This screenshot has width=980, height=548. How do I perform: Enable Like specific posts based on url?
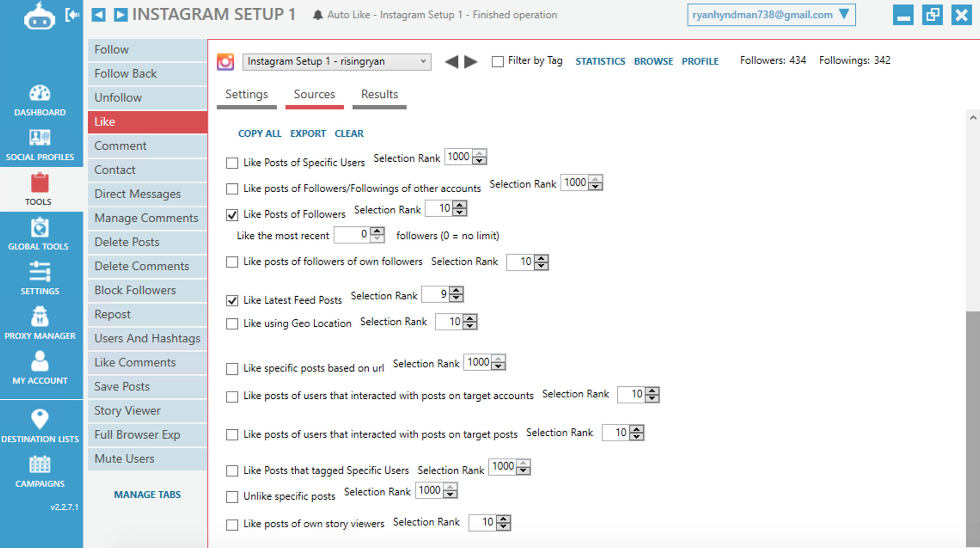(232, 369)
